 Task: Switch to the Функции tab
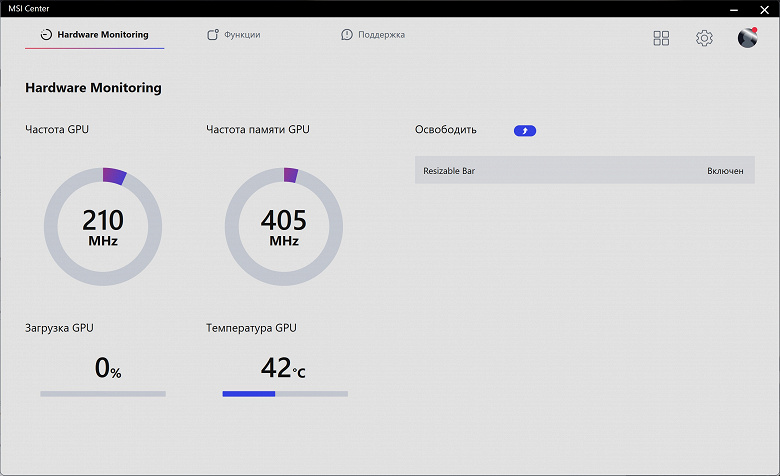242,35
